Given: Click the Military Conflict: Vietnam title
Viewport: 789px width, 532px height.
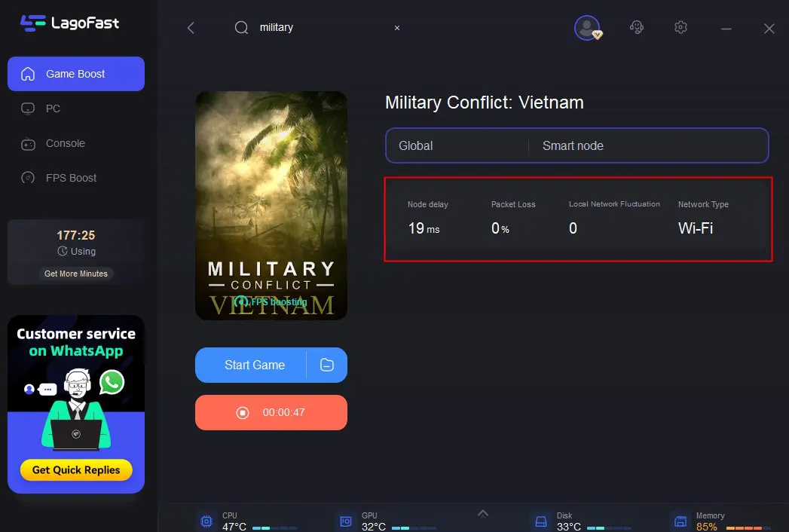Looking at the screenshot, I should click(484, 102).
